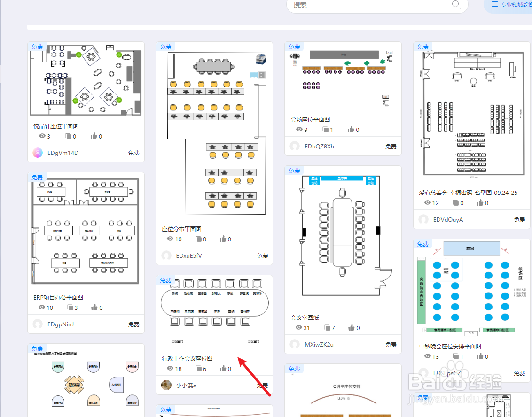
Task: Click the 行政工作会议座位图 title
Action: [188, 358]
